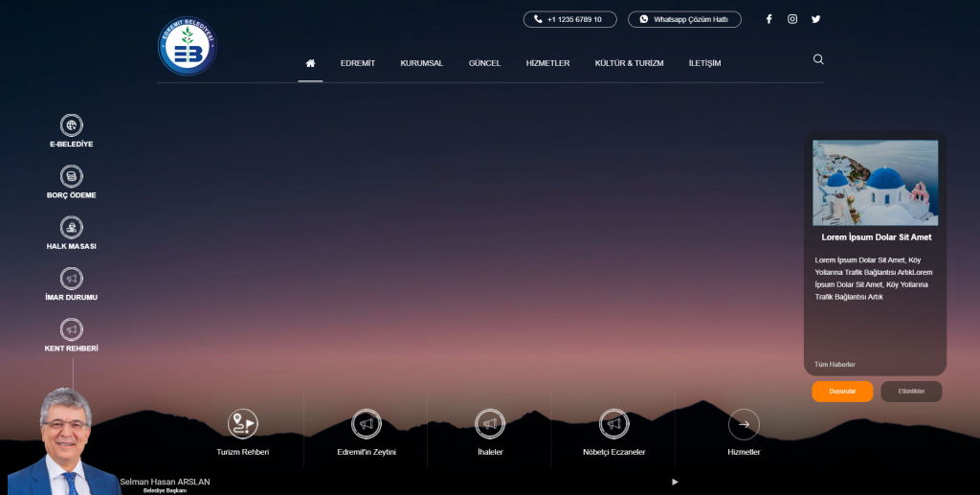Open the Facebook social icon
Screen dimensions: 980x495
tap(768, 19)
